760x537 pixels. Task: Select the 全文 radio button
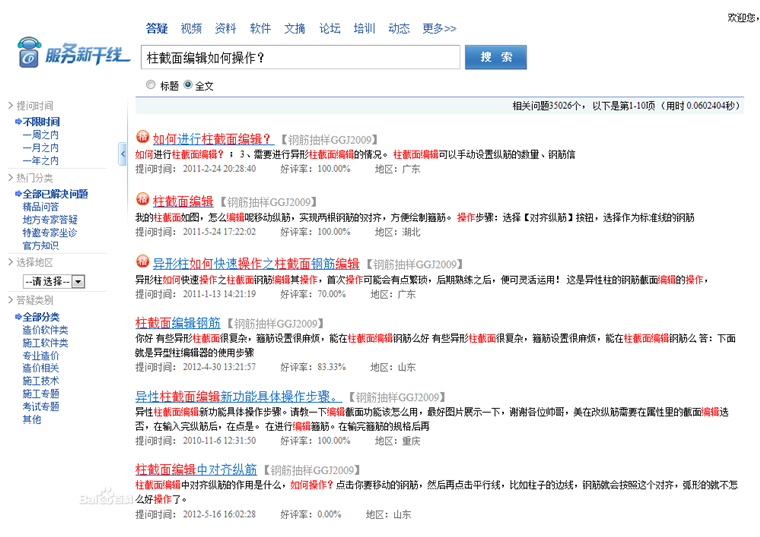coord(187,85)
